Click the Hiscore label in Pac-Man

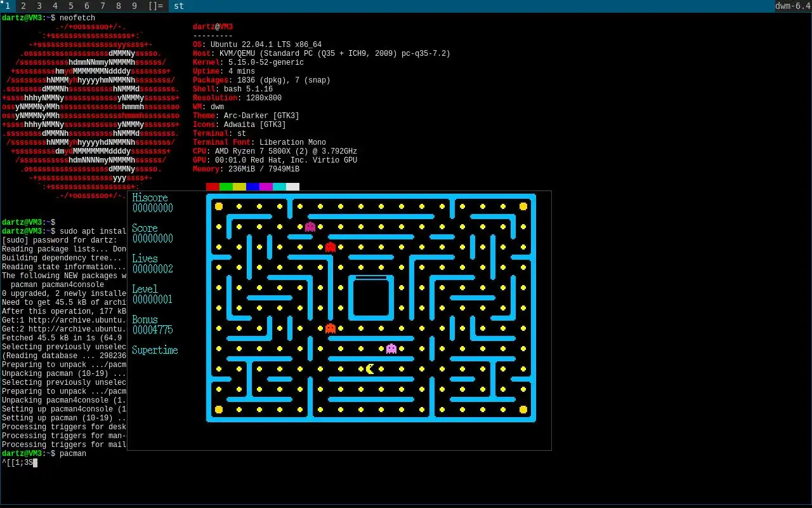[150, 197]
